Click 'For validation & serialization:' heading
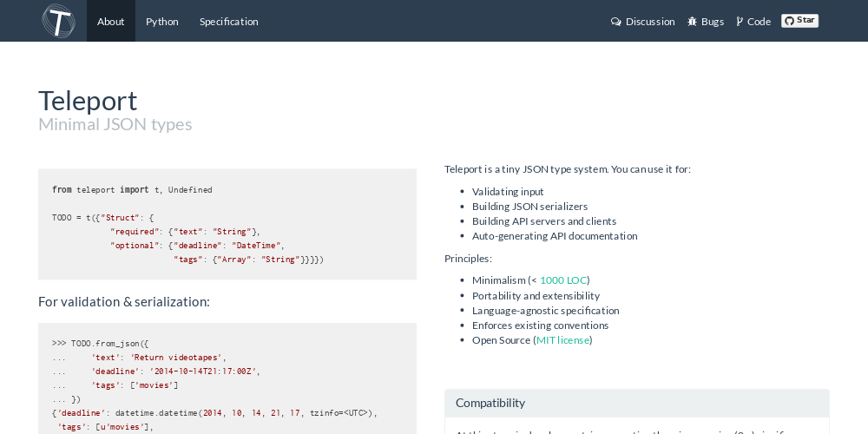This screenshot has height=434, width=868. click(124, 302)
